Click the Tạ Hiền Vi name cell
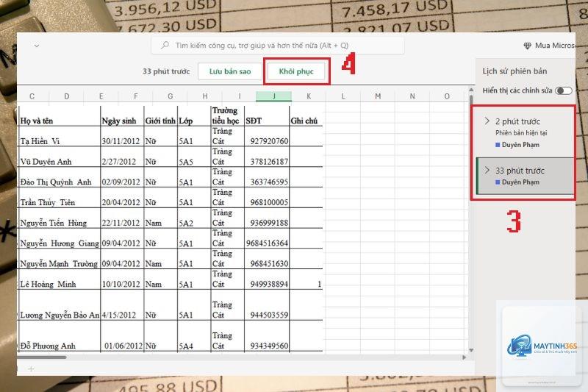Image resolution: width=588 pixels, height=392 pixels. [60, 136]
